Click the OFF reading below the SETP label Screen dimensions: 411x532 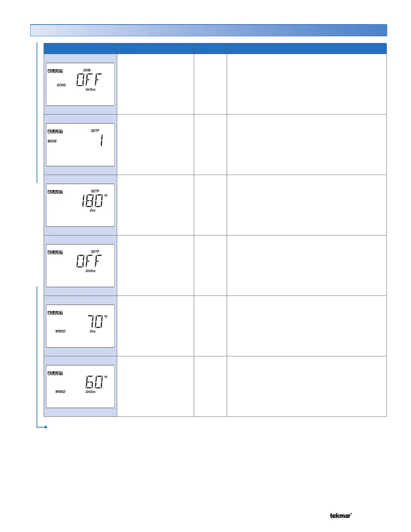(89, 261)
